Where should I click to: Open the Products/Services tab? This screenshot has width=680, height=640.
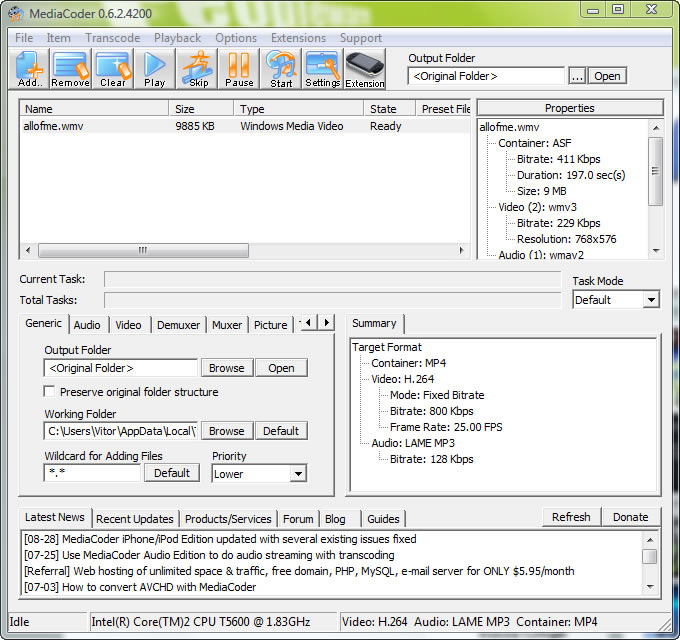[228, 519]
